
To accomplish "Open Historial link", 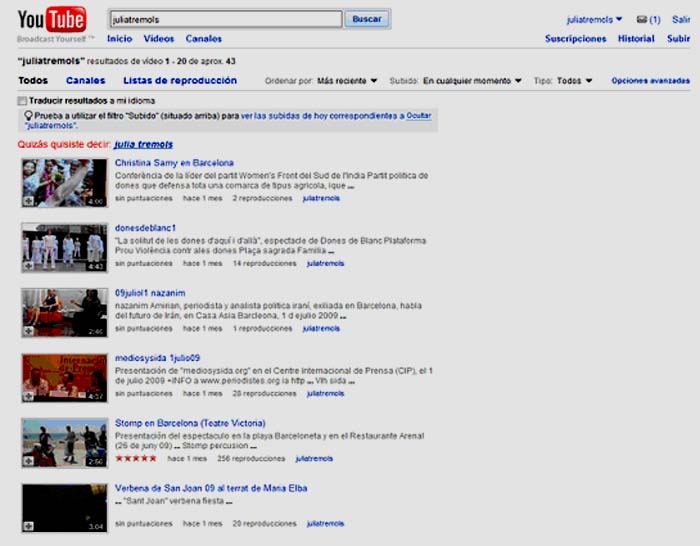I will 636,39.
